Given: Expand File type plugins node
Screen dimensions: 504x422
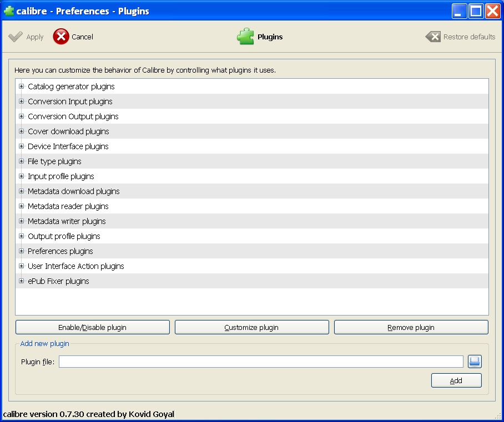Looking at the screenshot, I should [21, 161].
